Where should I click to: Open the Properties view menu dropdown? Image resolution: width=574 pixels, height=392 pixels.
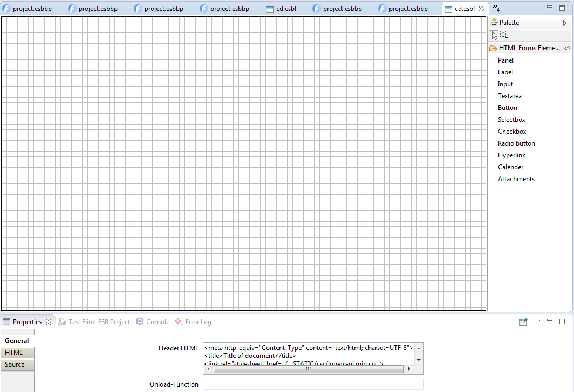point(538,320)
